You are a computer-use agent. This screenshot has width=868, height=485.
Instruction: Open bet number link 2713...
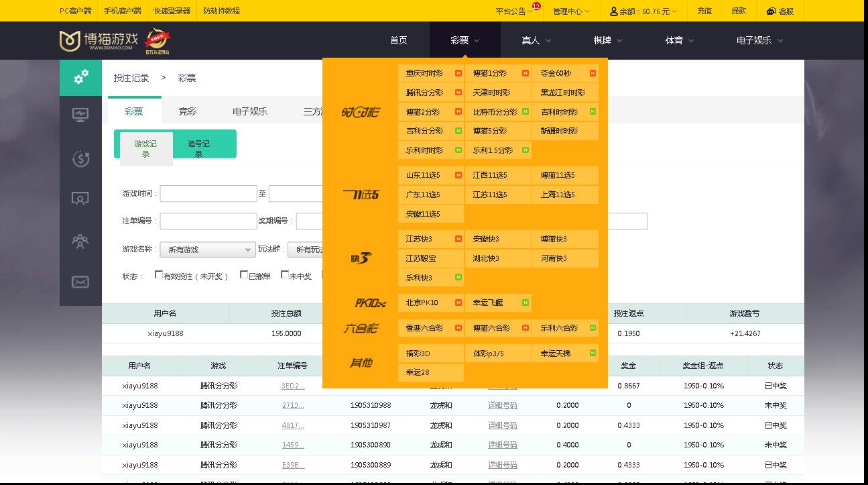coord(293,405)
